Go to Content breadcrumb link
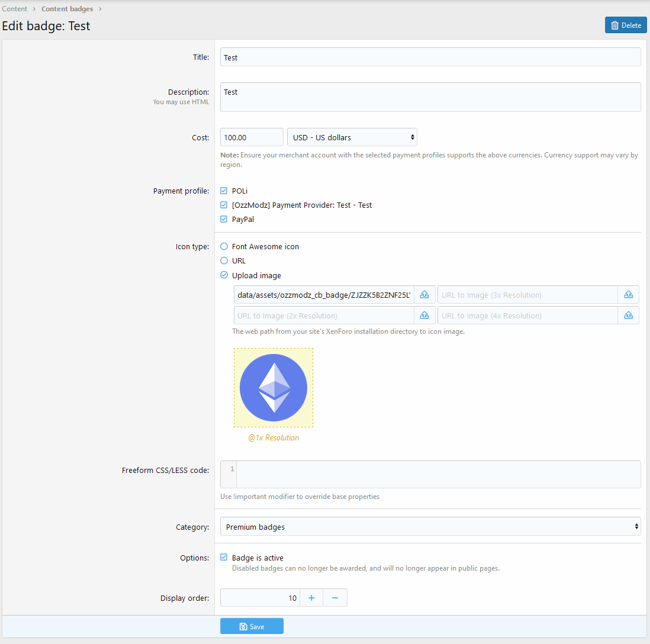The width and height of the screenshot is (650, 644). pyautogui.click(x=15, y=9)
